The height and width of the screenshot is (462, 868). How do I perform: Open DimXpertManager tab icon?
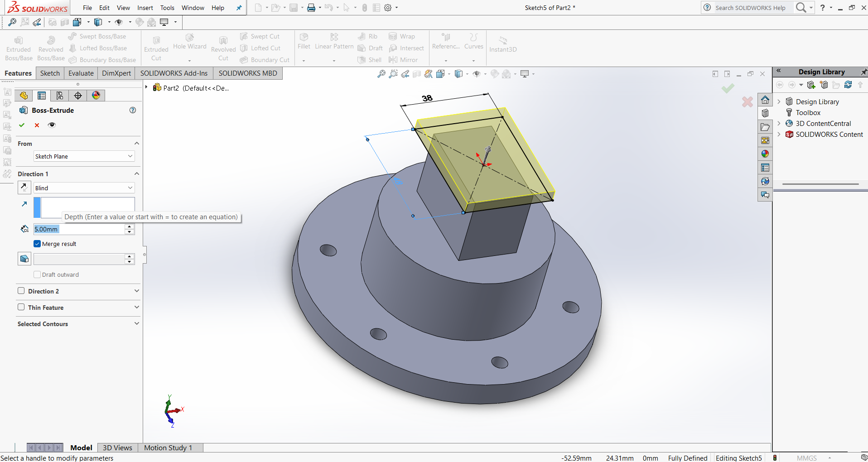78,96
